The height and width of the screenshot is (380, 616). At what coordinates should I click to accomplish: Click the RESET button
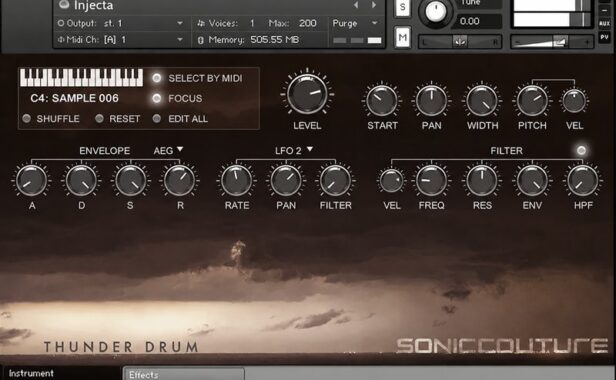(x=99, y=118)
